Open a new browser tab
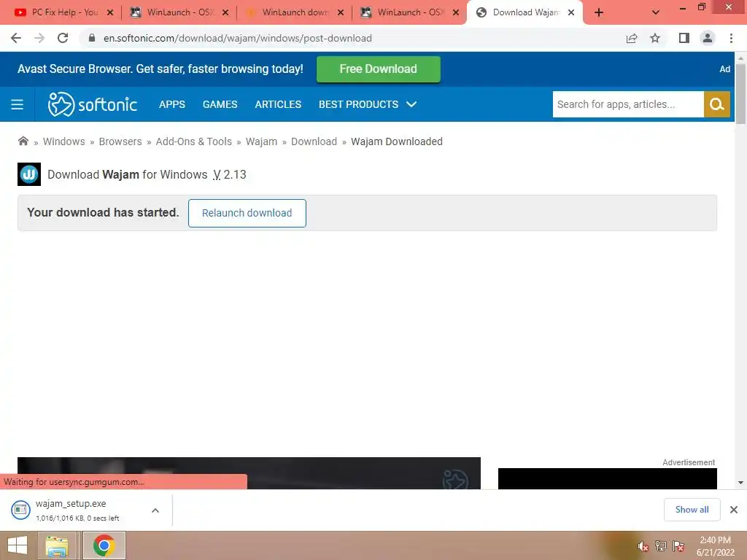Image resolution: width=747 pixels, height=560 pixels. pos(599,13)
